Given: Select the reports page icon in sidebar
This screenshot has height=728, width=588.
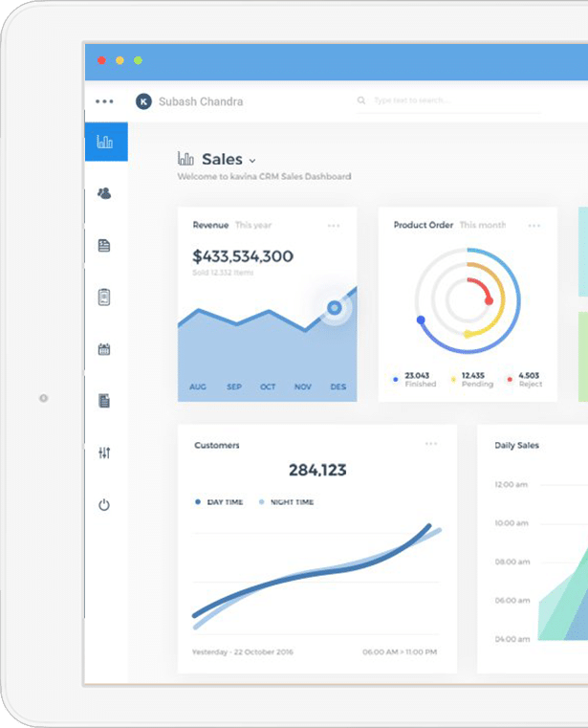Looking at the screenshot, I should [104, 401].
